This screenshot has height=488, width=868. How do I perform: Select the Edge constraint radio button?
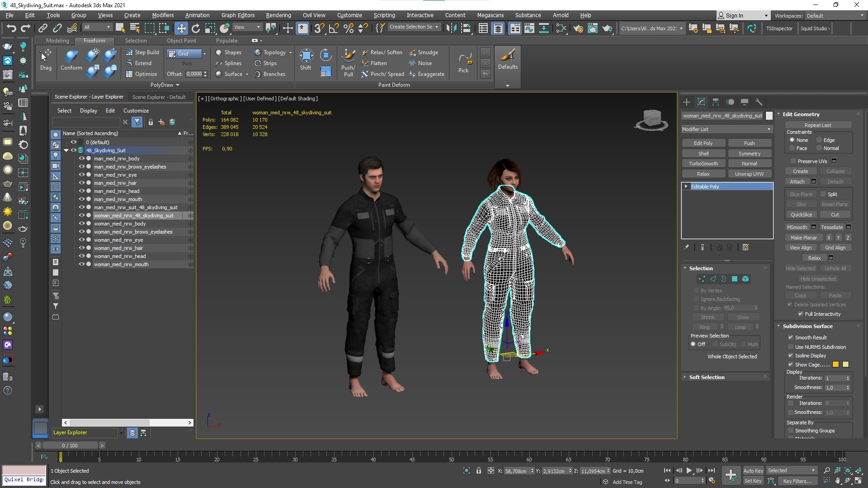[x=819, y=140]
